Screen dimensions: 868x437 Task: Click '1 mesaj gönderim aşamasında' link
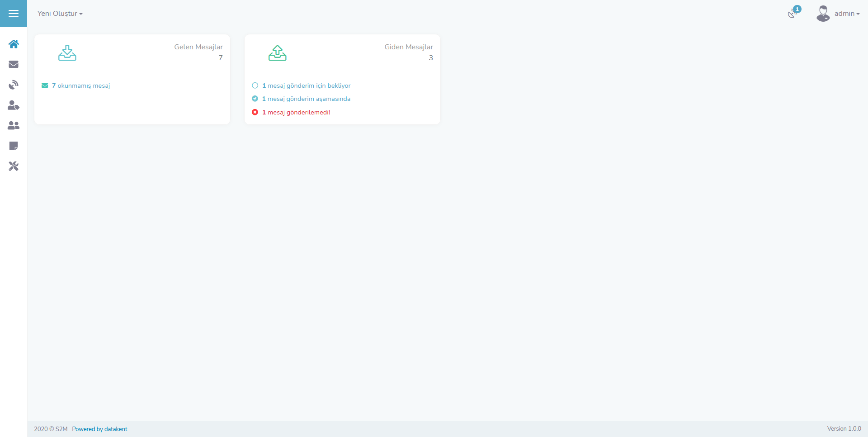(306, 99)
